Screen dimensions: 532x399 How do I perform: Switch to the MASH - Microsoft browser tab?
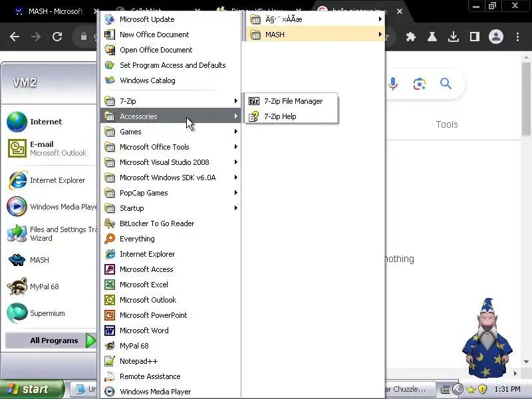tap(55, 11)
